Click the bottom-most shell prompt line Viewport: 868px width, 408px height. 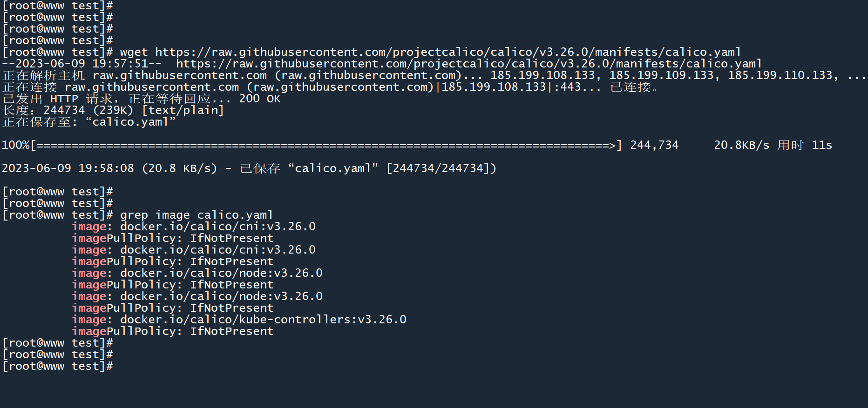(x=58, y=366)
